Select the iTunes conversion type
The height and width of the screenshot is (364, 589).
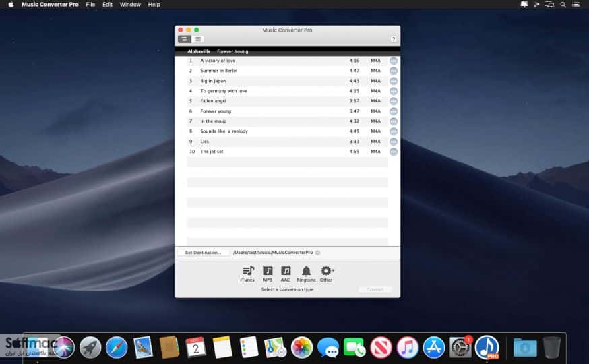pos(247,274)
